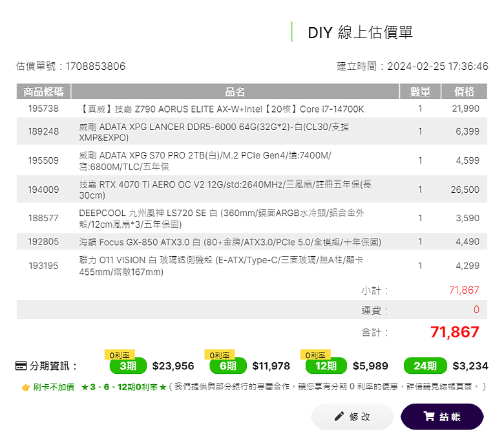This screenshot has height=445, width=504.
Task: Click the quantity 1 in the RTX 4070 Ti row
Action: point(420,190)
